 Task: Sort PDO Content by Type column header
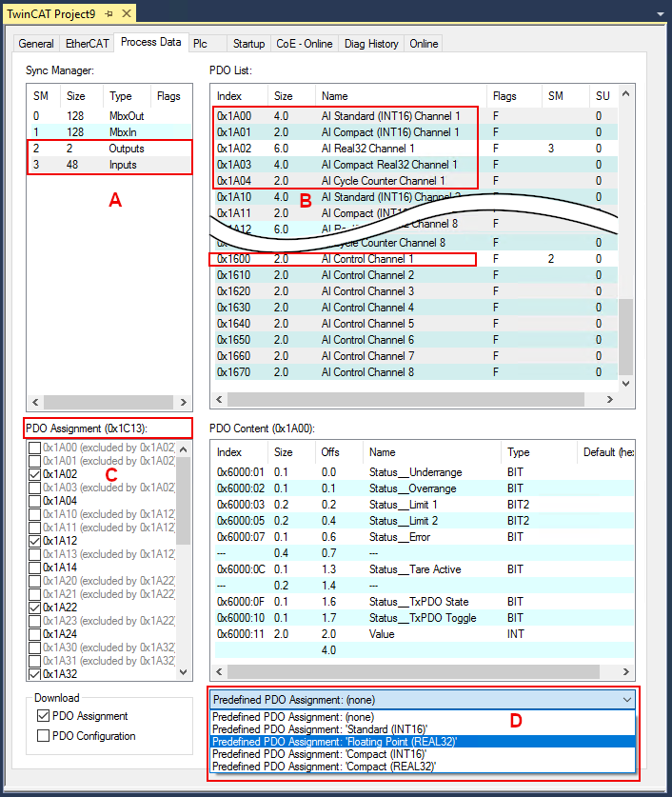[x=539, y=452]
